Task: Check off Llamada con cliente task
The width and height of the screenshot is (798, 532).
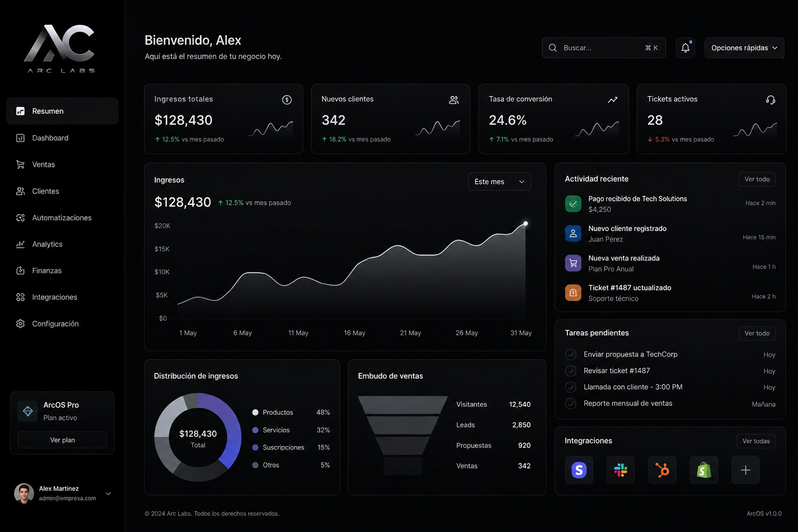Action: (x=570, y=387)
